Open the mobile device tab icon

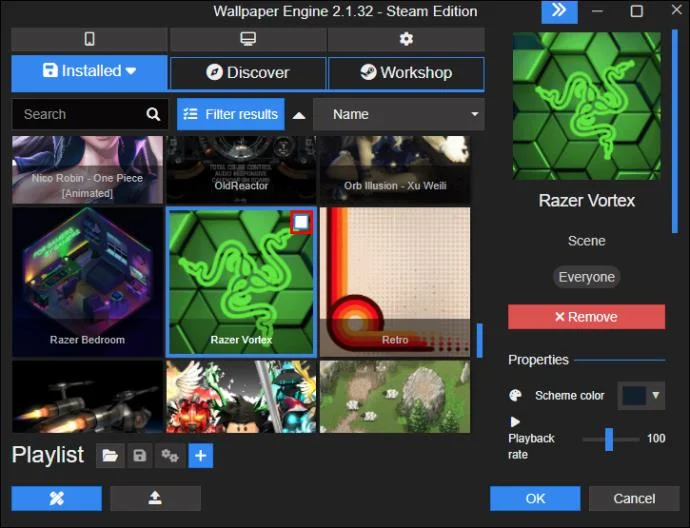coord(89,39)
